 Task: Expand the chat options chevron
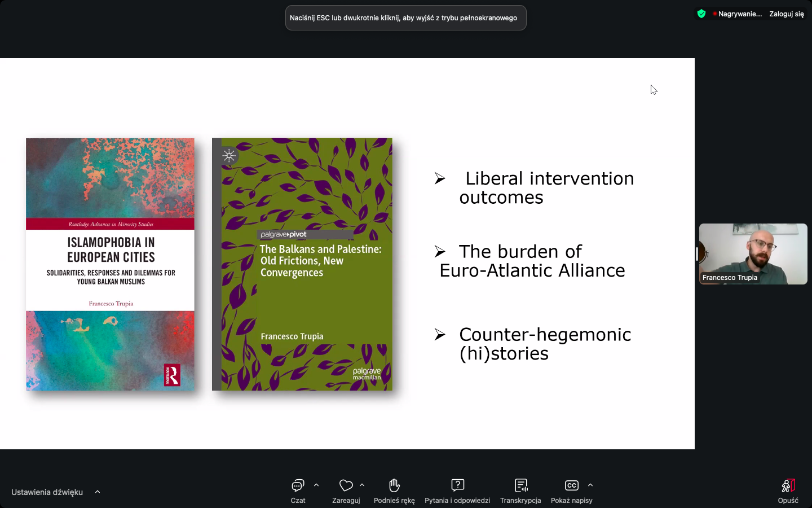(316, 485)
